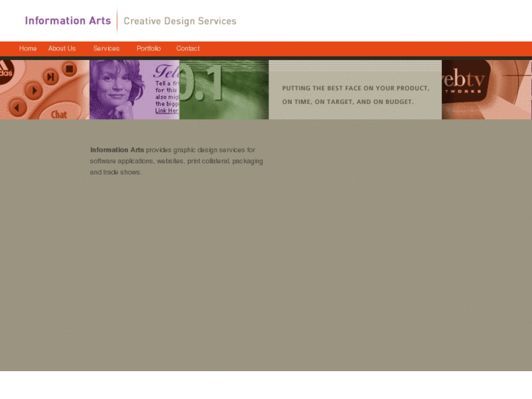Image resolution: width=532 pixels, height=399 pixels.
Task: Click the Creative Design Services tagline
Action: [180, 21]
